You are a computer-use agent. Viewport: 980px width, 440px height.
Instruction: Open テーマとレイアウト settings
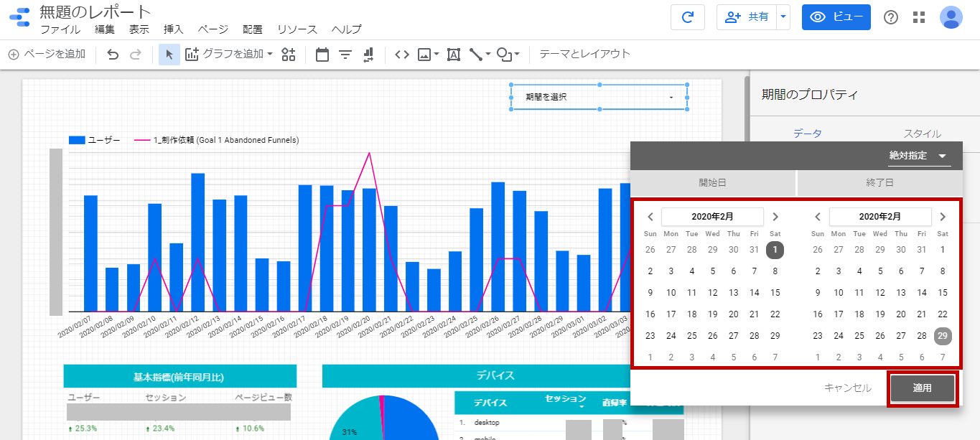pos(585,54)
